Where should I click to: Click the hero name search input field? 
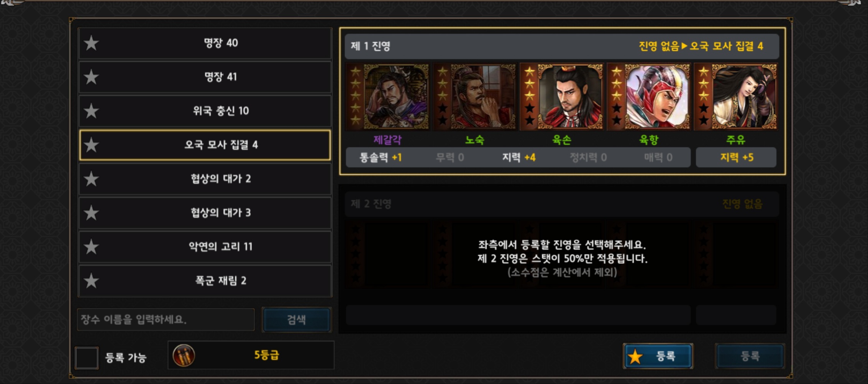166,320
